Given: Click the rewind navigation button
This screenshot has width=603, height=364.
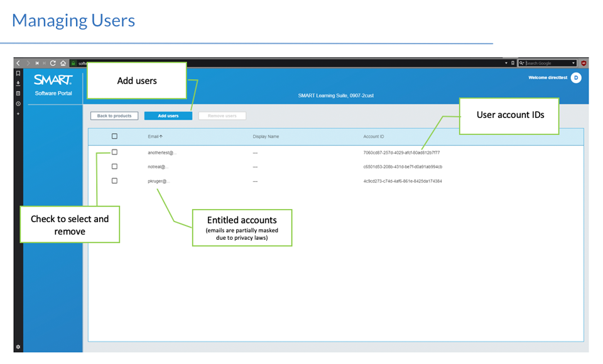Looking at the screenshot, I should 37,63.
